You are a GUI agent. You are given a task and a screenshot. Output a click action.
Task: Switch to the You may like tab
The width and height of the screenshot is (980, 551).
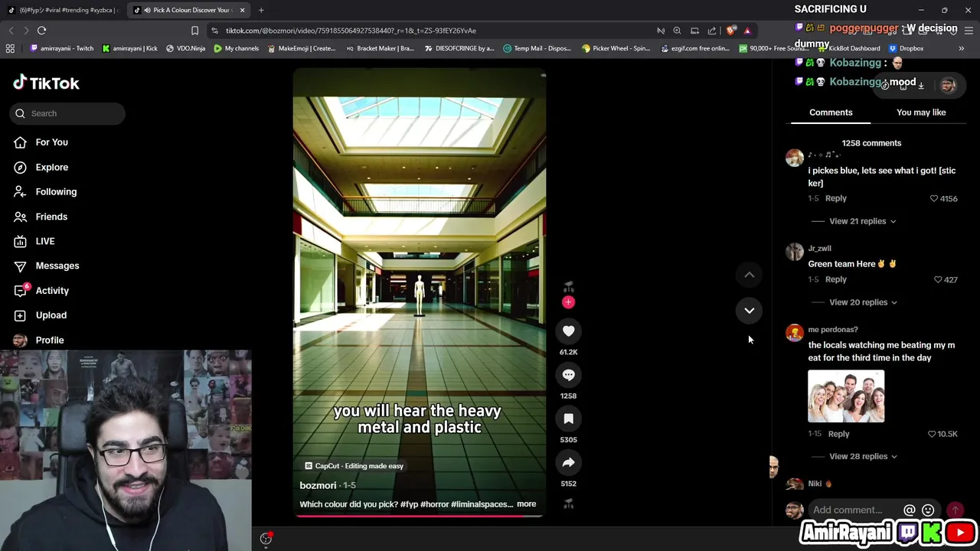pyautogui.click(x=921, y=112)
